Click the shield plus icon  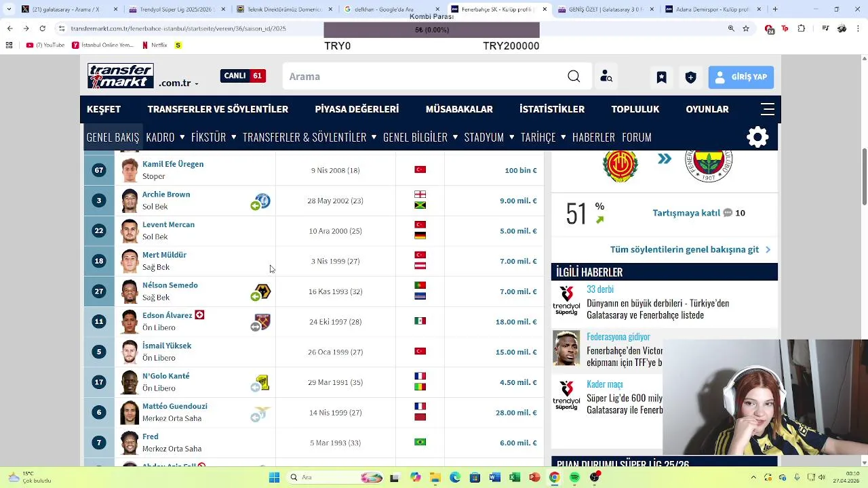(690, 77)
